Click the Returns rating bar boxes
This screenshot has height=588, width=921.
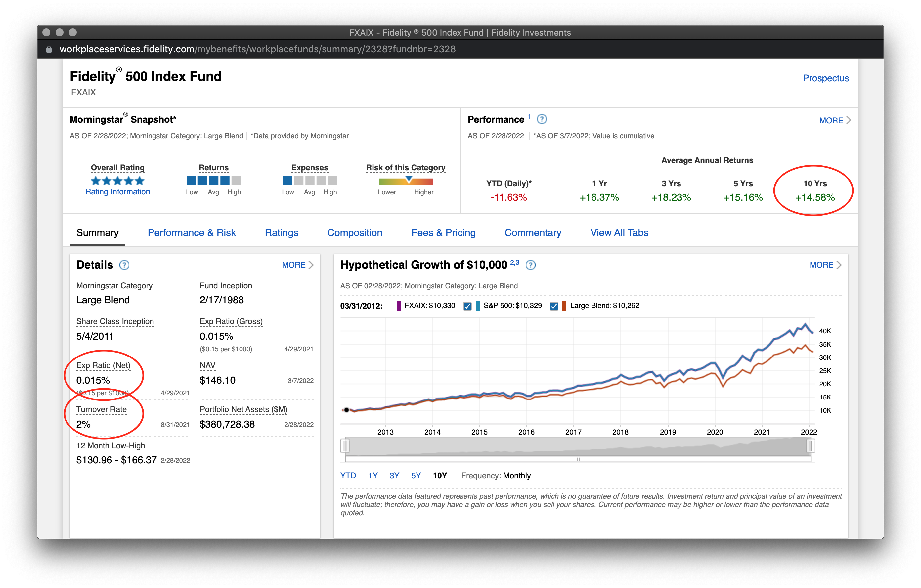pyautogui.click(x=213, y=181)
